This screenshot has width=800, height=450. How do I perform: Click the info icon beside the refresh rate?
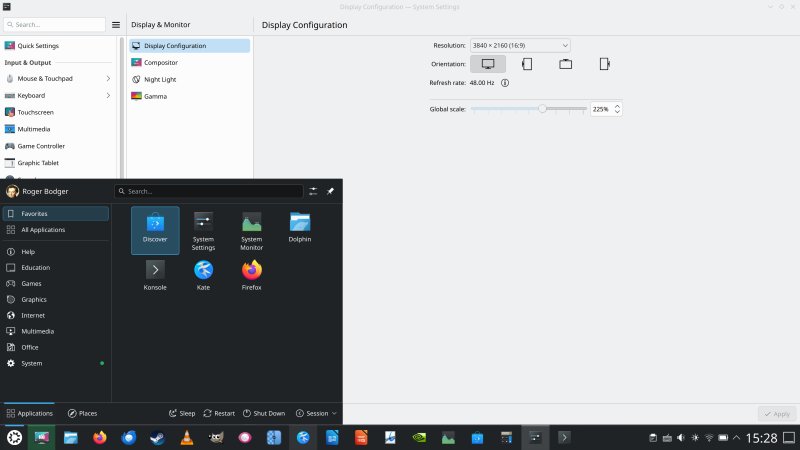point(505,83)
